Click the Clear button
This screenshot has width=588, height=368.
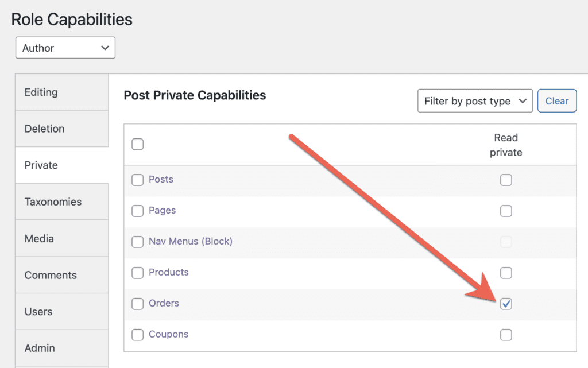click(556, 100)
